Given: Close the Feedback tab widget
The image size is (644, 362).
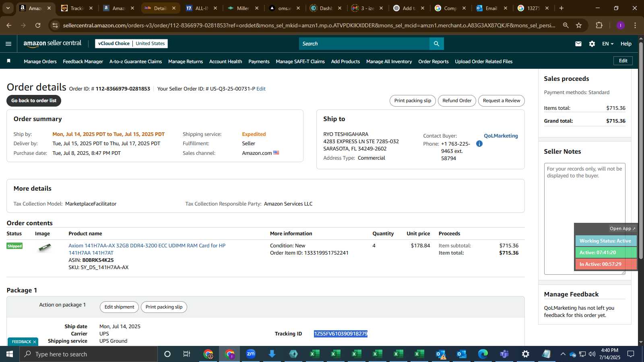Looking at the screenshot, I should [35, 342].
